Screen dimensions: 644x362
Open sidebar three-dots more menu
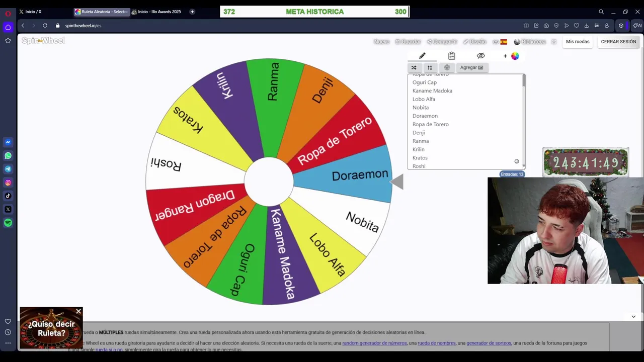click(8, 343)
